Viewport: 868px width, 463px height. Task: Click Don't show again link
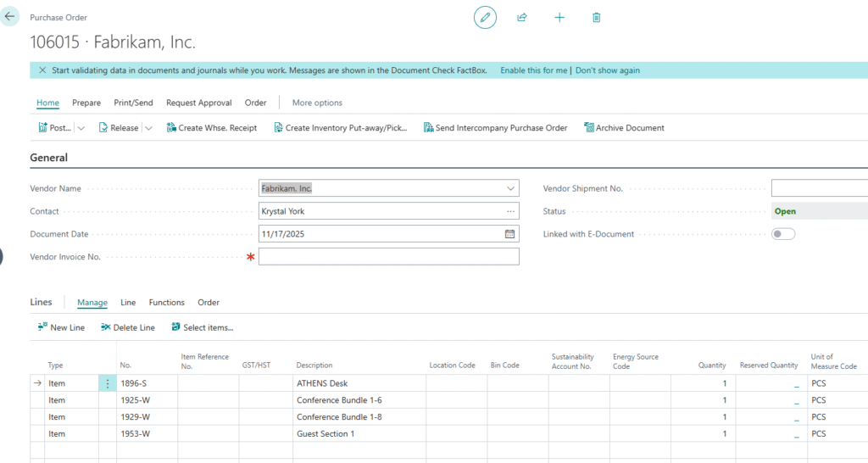point(608,70)
